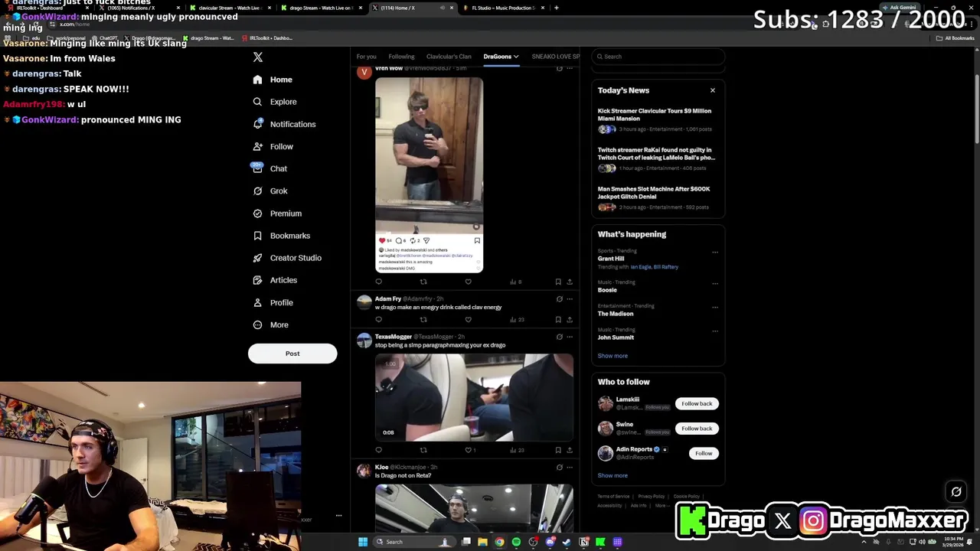Open more options for Boosie trend
The height and width of the screenshot is (551, 980).
715,283
